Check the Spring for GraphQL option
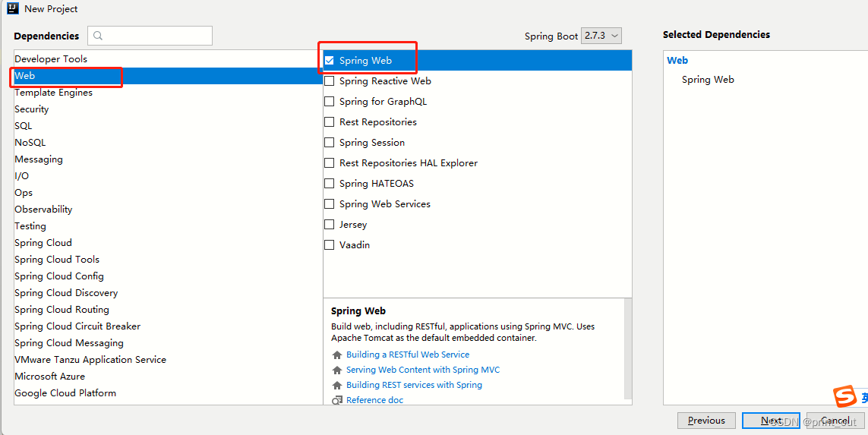Image resolution: width=868 pixels, height=435 pixels. [x=330, y=101]
